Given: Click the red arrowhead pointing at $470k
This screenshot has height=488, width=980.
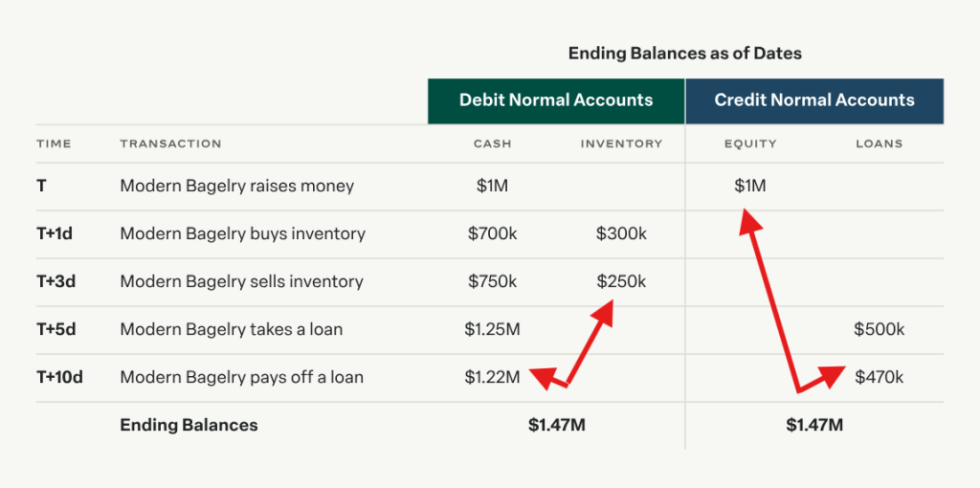Looking at the screenshot, I should point(831,373).
